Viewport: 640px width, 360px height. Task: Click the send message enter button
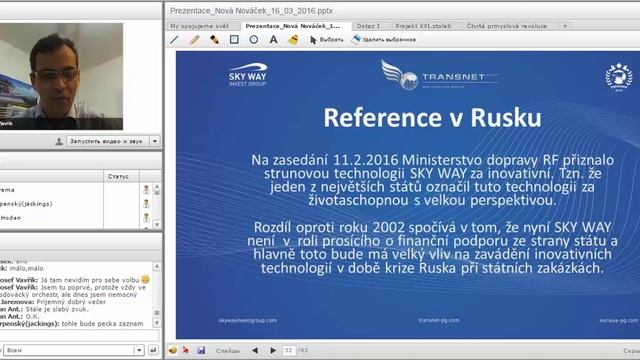pyautogui.click(x=153, y=350)
